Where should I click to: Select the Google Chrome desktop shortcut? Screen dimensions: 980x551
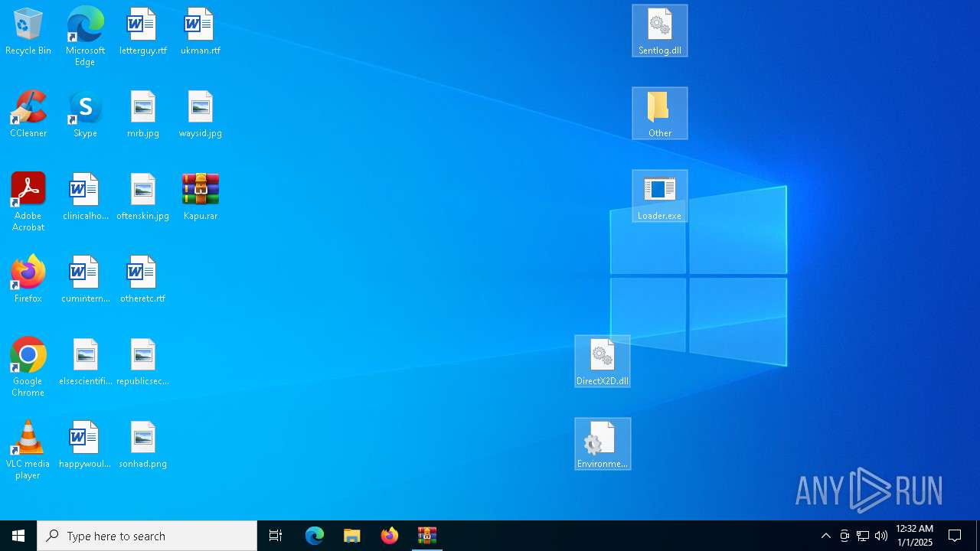28,367
